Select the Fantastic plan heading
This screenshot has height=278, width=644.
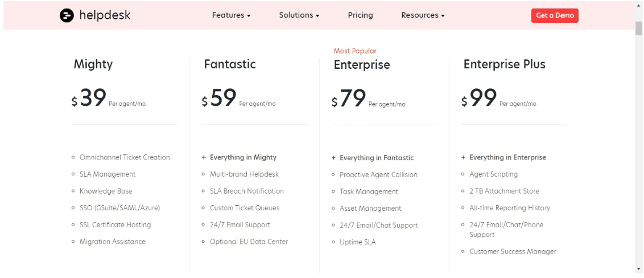click(x=230, y=64)
